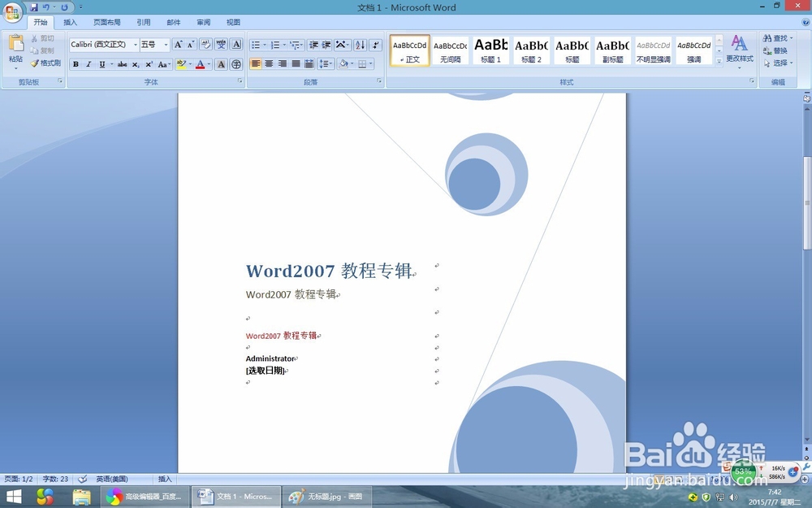Toggle Underline formatting
Image resolution: width=812 pixels, height=508 pixels.
(x=102, y=64)
